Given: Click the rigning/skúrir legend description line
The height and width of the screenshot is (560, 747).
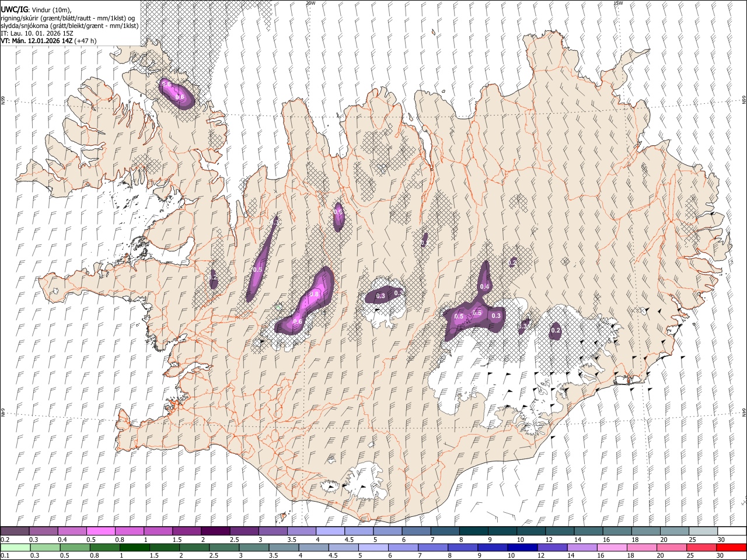Looking at the screenshot, I should pyautogui.click(x=68, y=18).
